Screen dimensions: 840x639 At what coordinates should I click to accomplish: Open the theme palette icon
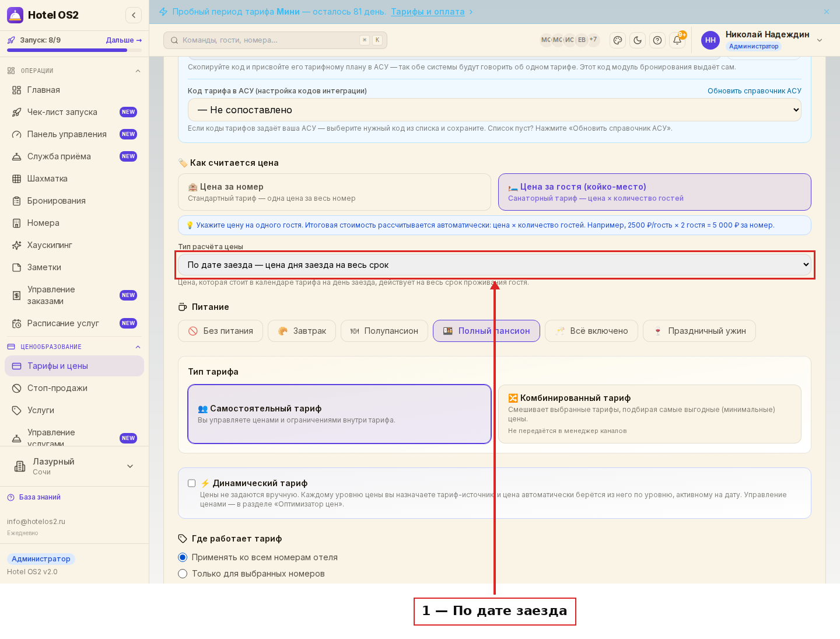pos(618,40)
